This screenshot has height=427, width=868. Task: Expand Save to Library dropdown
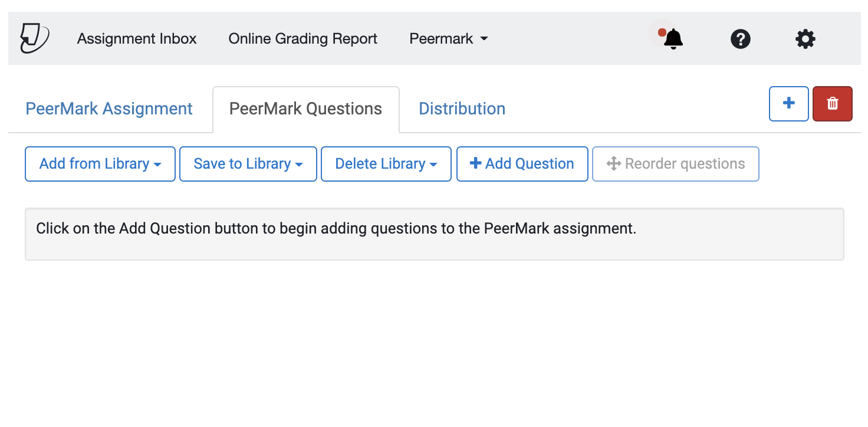point(248,164)
